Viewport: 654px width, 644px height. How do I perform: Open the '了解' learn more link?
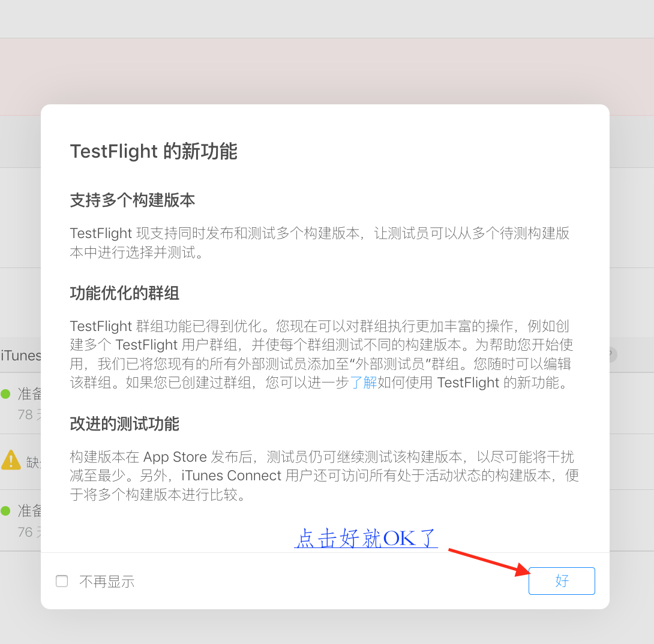[363, 382]
